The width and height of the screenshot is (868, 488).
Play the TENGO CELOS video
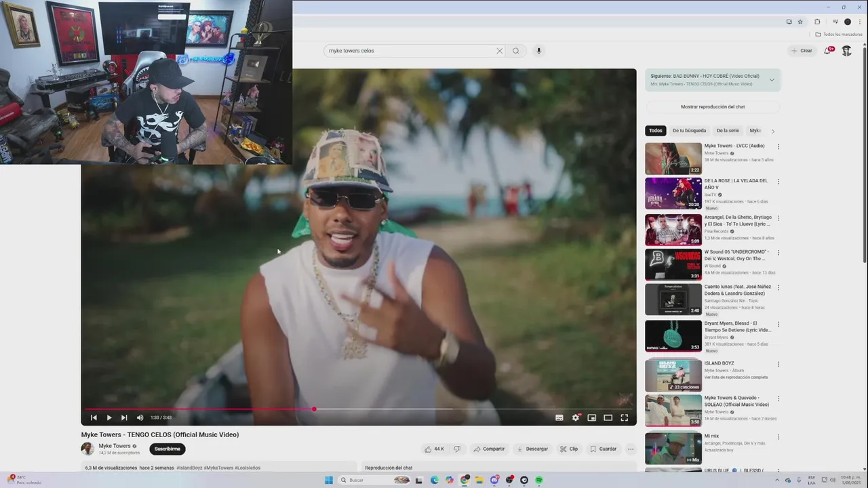109,418
